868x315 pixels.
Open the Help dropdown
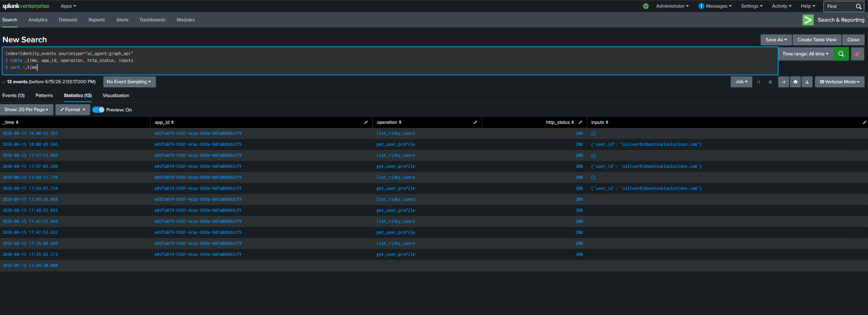pyautogui.click(x=808, y=6)
